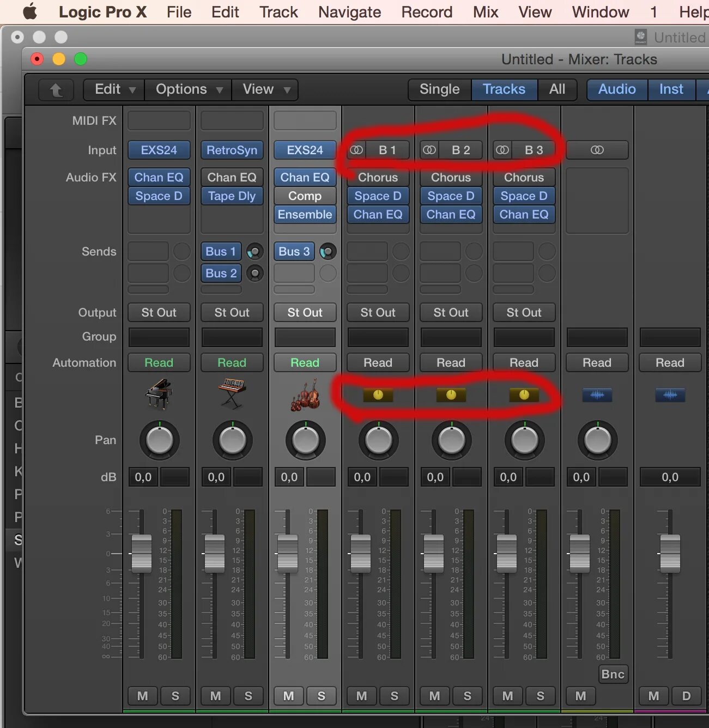Click the pan knob on the RetroSyn strip

tap(232, 440)
